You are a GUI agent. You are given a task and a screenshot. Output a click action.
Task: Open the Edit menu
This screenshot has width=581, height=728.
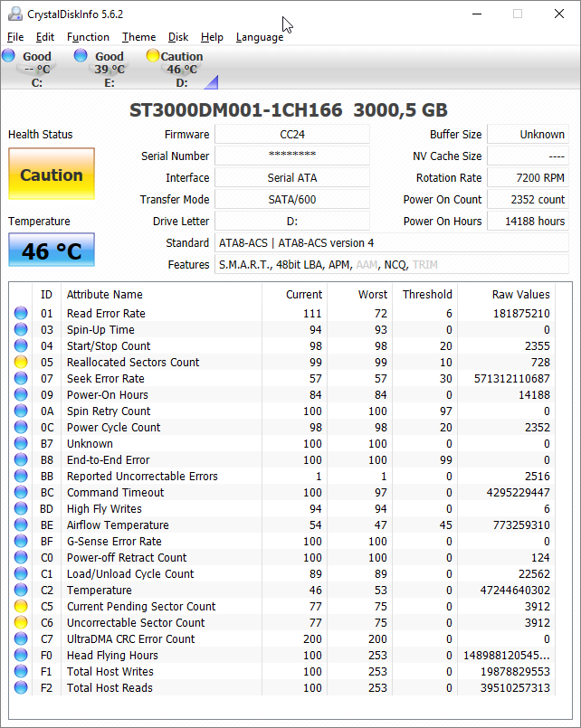coord(45,37)
